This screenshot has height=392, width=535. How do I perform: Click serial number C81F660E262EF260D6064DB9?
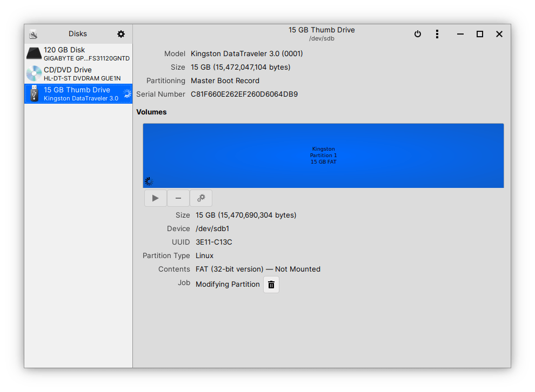(x=244, y=94)
